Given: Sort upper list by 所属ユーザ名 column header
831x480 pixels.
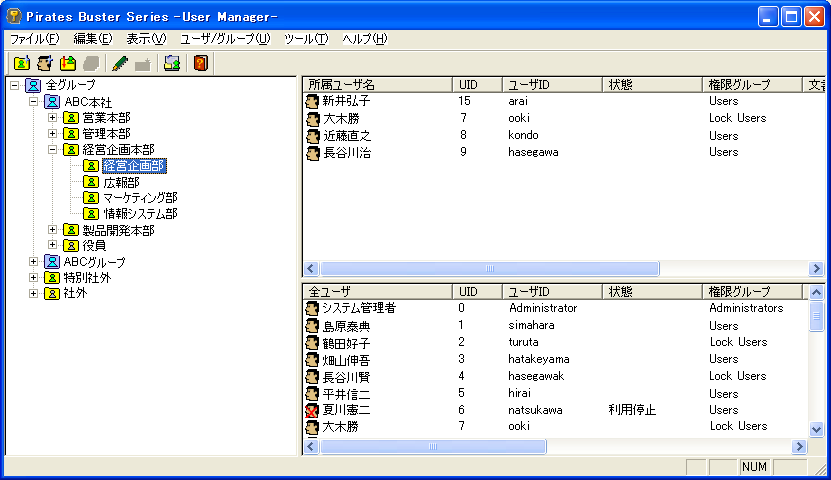Looking at the screenshot, I should point(378,85).
